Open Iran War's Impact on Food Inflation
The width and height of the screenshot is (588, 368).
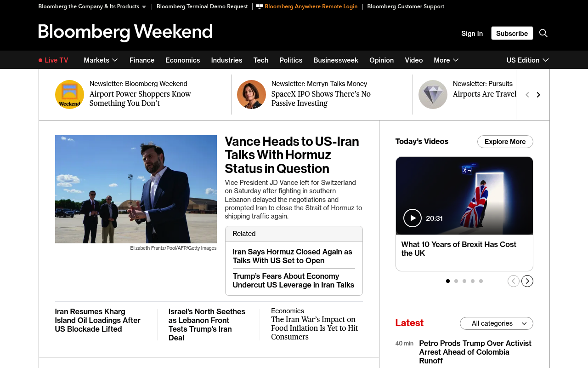point(315,328)
